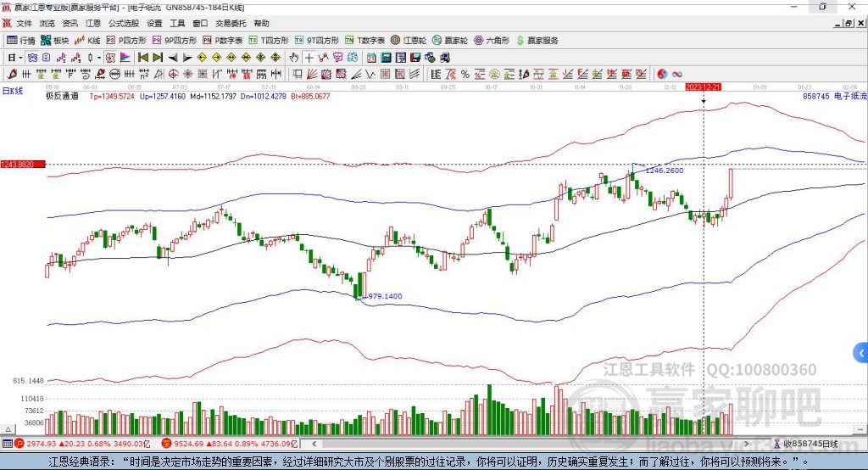Click the 深 index 9524.69 status
Viewport: 868px width, 470px height.
[x=230, y=444]
